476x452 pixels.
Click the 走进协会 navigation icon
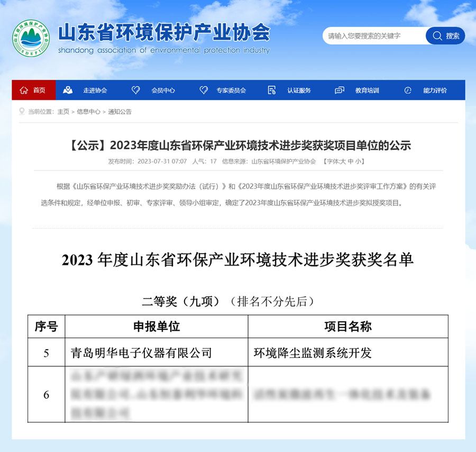(67, 91)
